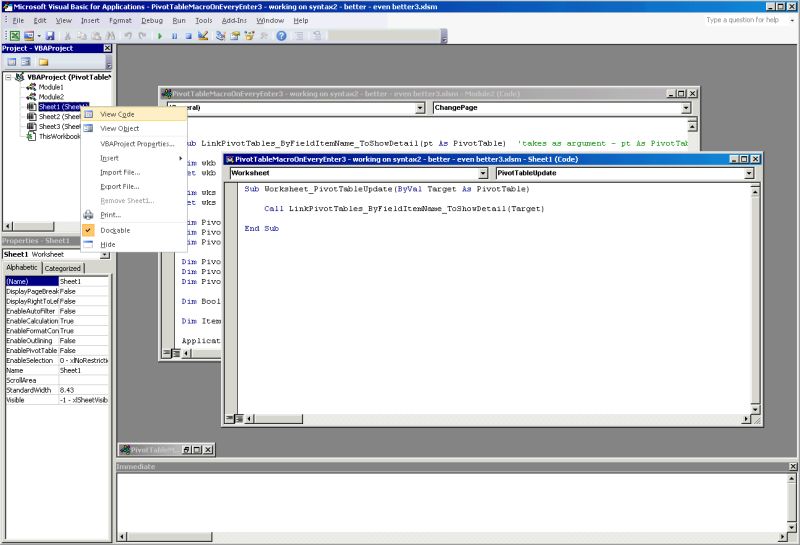Click the Immediate window horizontal scrollbar thumb
The image size is (800, 545).
click(x=169, y=536)
